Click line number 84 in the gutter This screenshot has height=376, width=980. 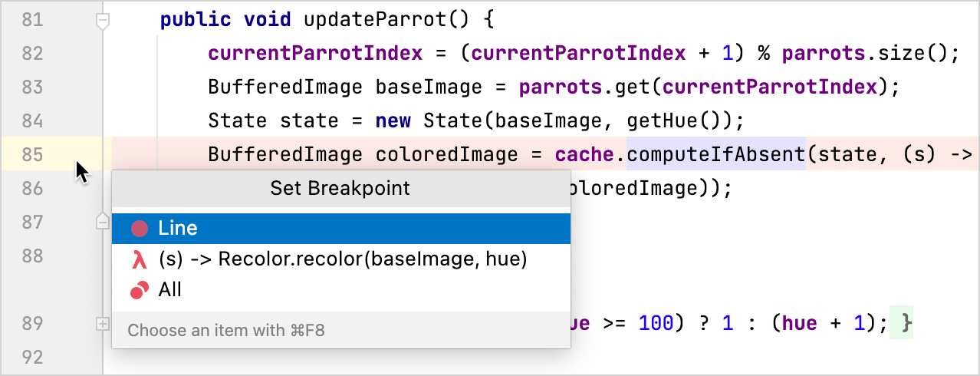click(32, 120)
